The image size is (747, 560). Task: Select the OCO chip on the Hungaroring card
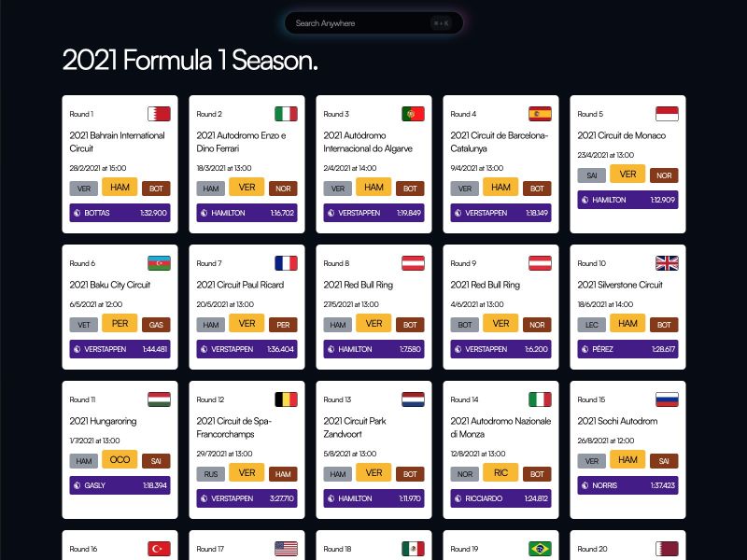(120, 459)
